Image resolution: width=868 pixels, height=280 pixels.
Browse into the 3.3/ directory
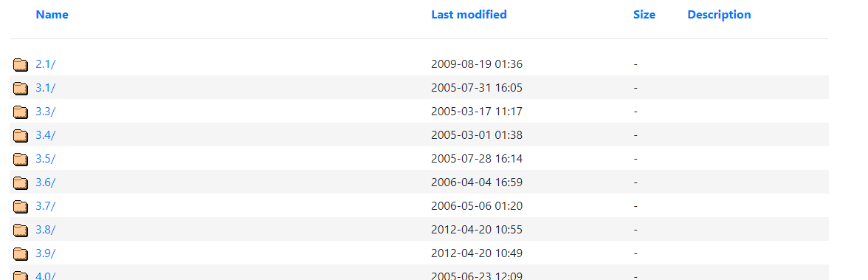(46, 112)
